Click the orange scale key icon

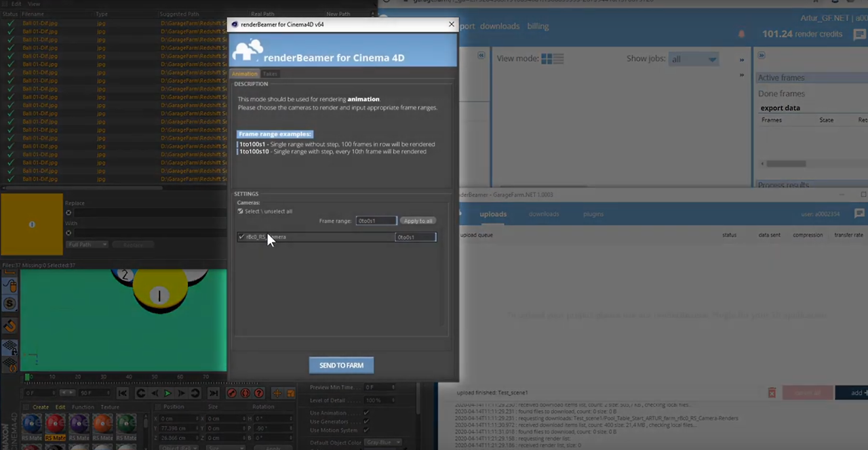point(291,393)
